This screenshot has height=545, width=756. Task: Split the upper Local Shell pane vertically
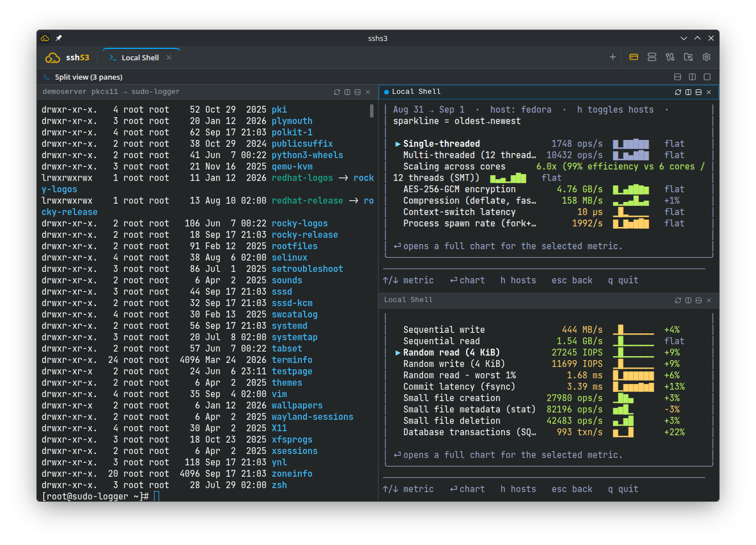pyautogui.click(x=688, y=92)
